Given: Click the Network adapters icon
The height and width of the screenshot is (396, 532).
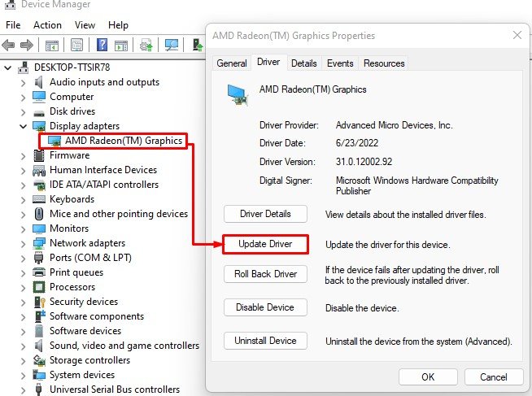Looking at the screenshot, I should tap(39, 243).
